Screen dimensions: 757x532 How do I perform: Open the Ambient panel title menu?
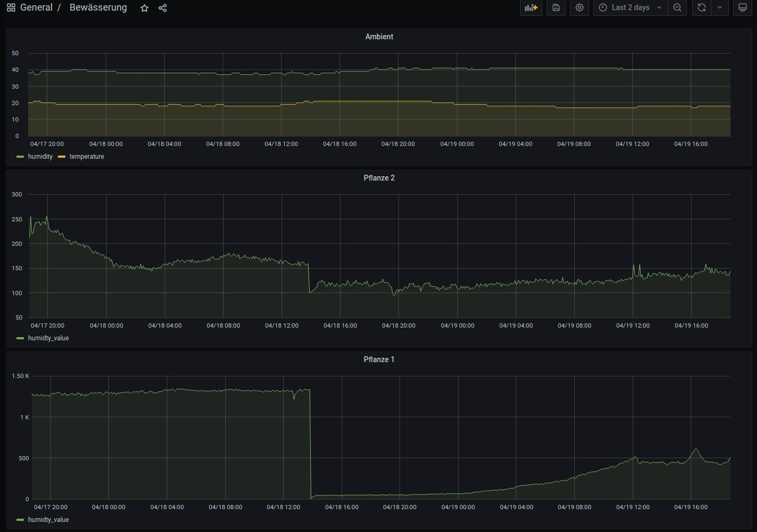[x=379, y=37]
